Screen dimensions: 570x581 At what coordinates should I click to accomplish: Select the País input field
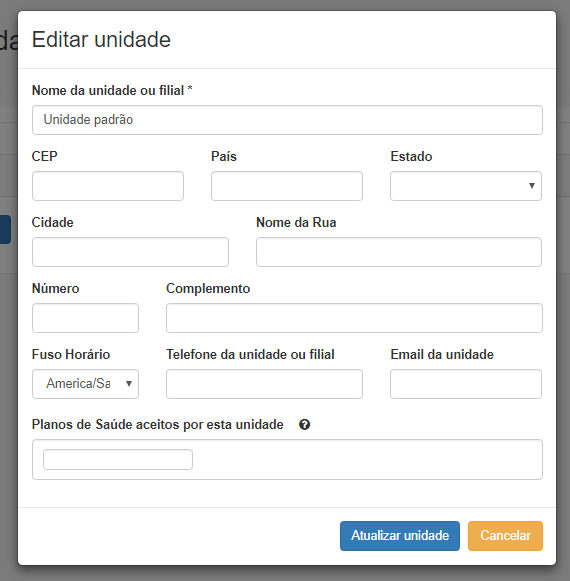point(287,186)
